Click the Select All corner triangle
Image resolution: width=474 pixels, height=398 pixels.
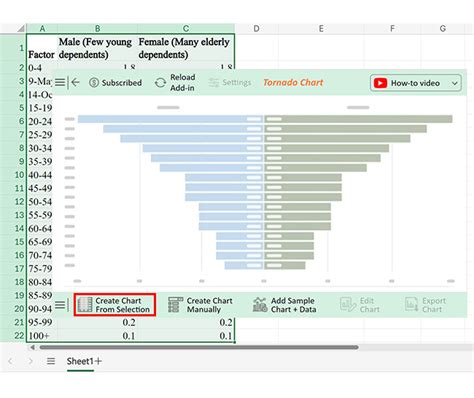pos(21,28)
